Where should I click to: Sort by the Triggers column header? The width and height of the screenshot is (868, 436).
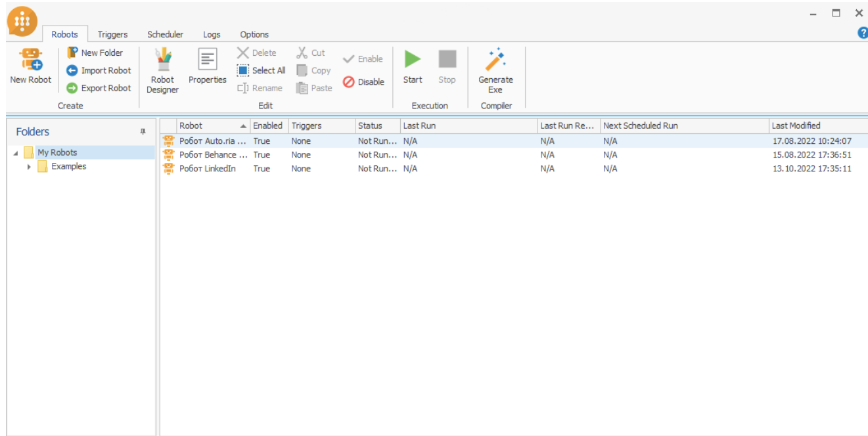[321, 125]
